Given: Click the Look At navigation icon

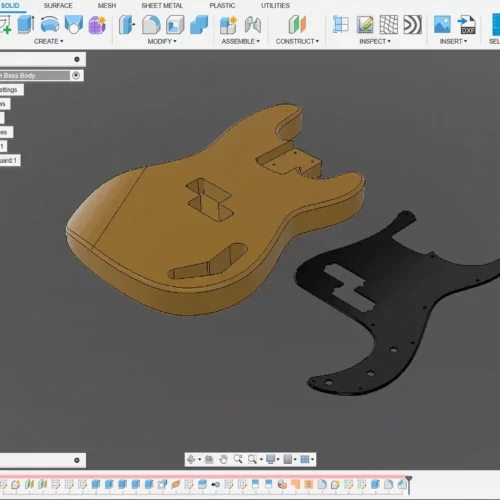Looking at the screenshot, I should (x=209, y=459).
